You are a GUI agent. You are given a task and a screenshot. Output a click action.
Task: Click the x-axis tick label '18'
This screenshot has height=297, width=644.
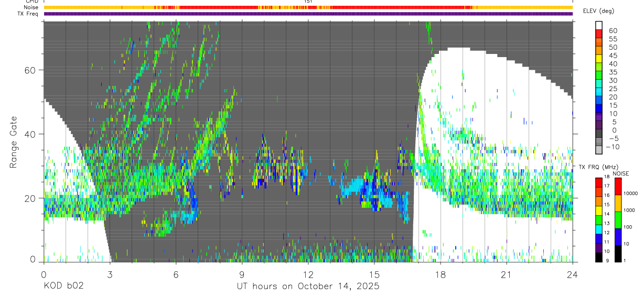click(441, 274)
